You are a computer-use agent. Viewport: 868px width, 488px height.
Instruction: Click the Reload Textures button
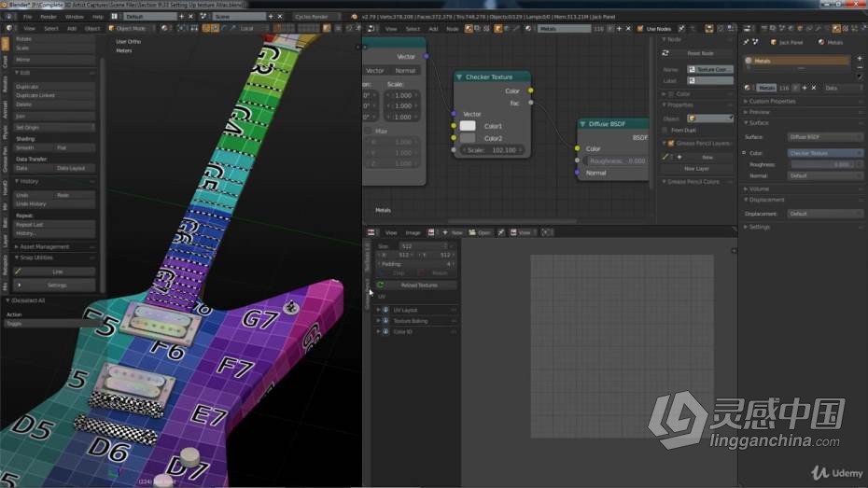[x=419, y=285]
